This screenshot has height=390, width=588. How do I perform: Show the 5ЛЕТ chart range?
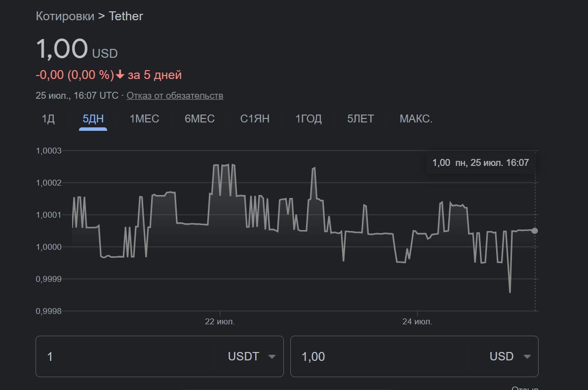tap(360, 119)
